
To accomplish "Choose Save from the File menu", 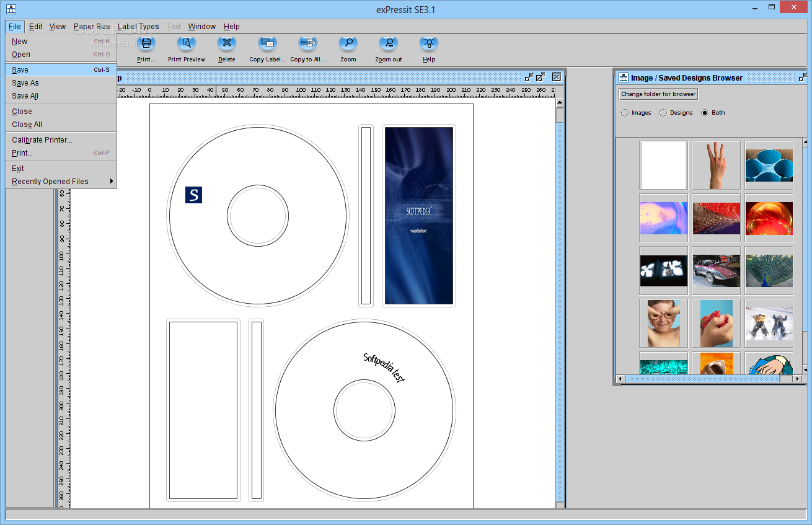I will (61, 70).
